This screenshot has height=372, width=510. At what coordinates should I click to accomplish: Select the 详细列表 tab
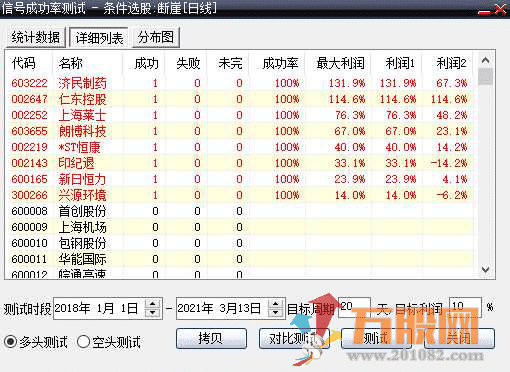tap(99, 38)
